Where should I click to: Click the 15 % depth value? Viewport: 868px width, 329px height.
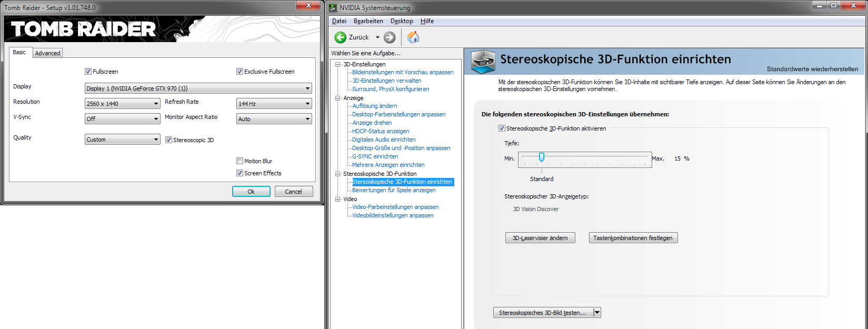point(682,158)
